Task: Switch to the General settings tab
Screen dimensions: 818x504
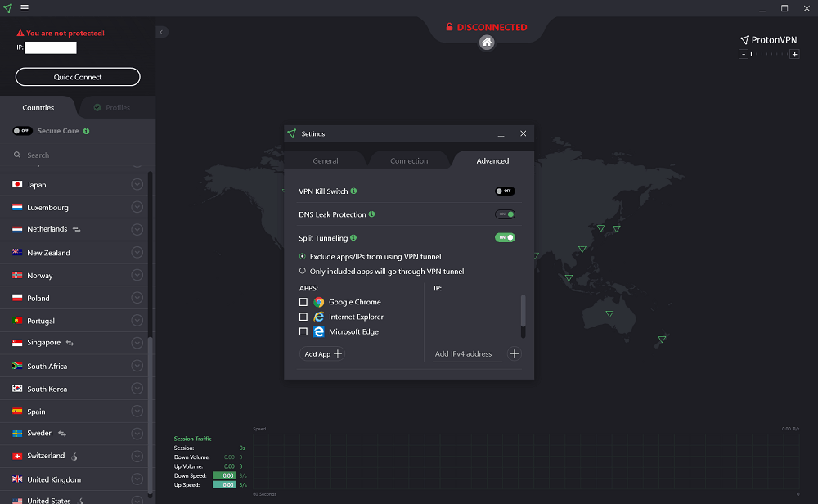Action: pos(326,160)
